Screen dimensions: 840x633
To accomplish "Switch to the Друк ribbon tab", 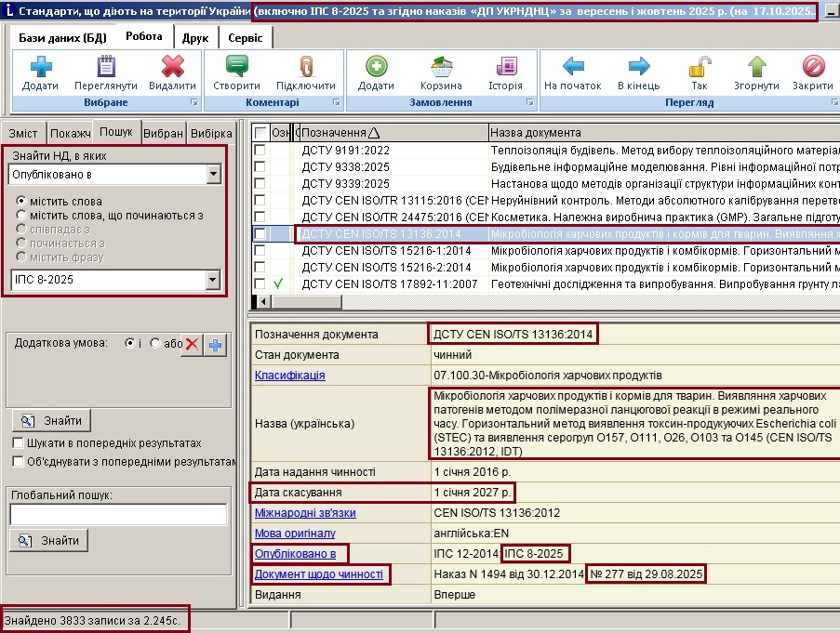I will (194, 37).
